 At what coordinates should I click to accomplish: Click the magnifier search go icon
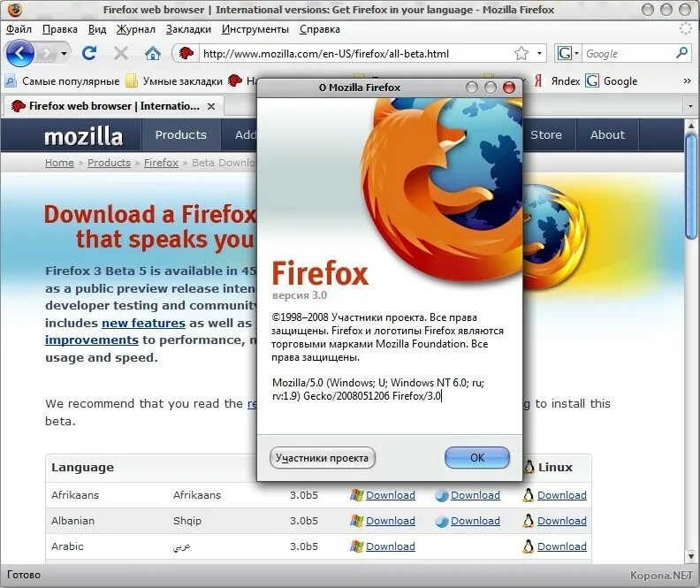pos(681,53)
